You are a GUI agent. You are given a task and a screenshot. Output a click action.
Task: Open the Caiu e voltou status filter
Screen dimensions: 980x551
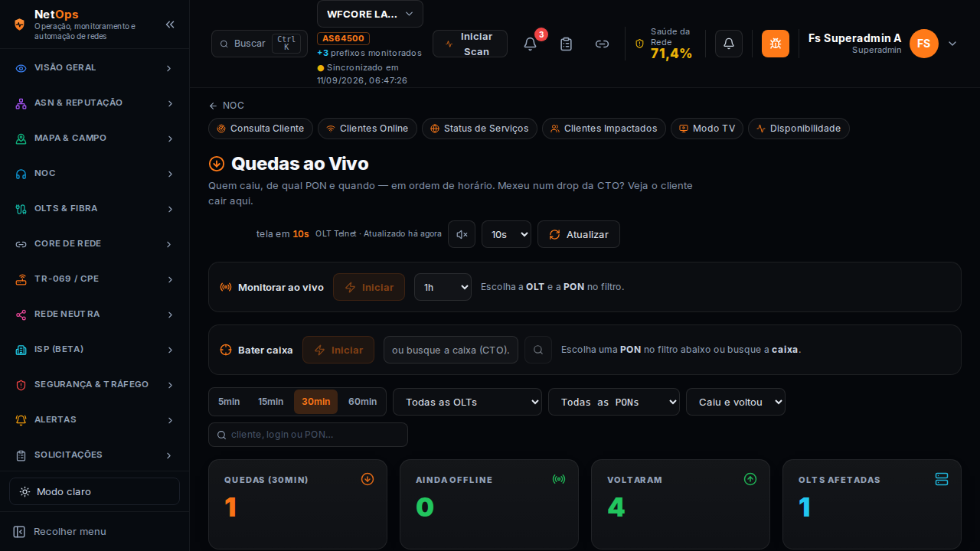pyautogui.click(x=736, y=402)
